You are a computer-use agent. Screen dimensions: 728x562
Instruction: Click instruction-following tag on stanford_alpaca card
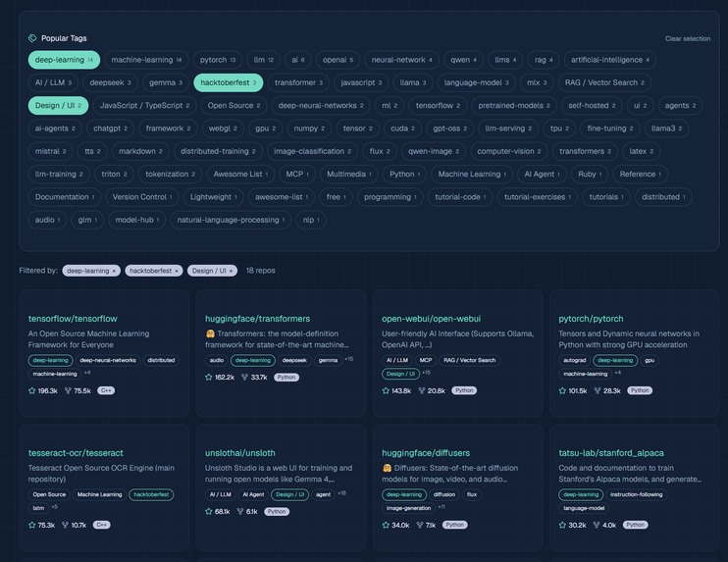[x=636, y=494]
